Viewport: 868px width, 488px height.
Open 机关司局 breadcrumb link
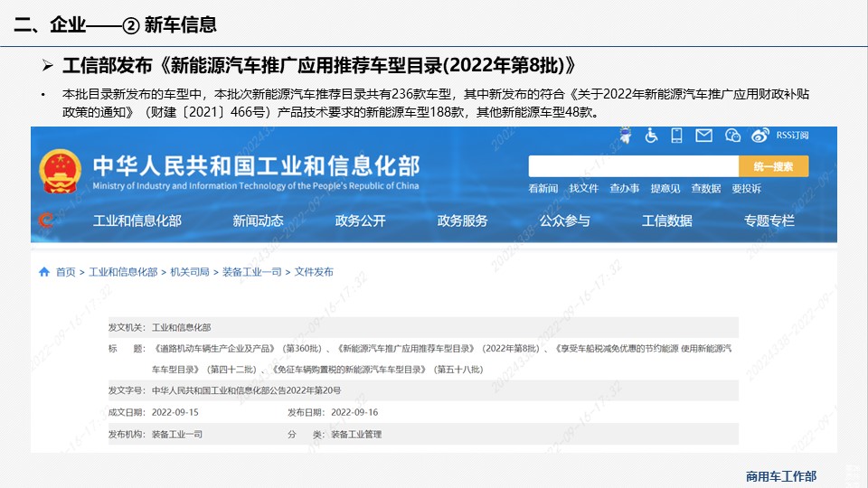click(x=190, y=272)
